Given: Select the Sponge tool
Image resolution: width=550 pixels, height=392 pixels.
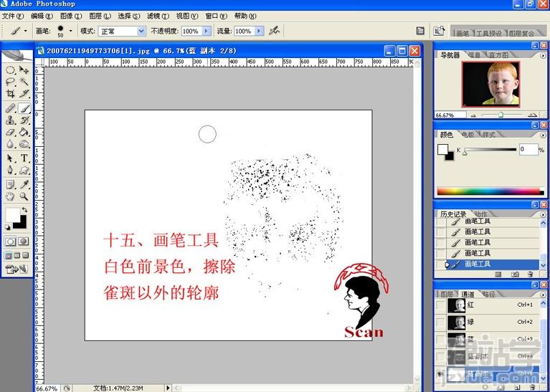Looking at the screenshot, I should (x=24, y=144).
